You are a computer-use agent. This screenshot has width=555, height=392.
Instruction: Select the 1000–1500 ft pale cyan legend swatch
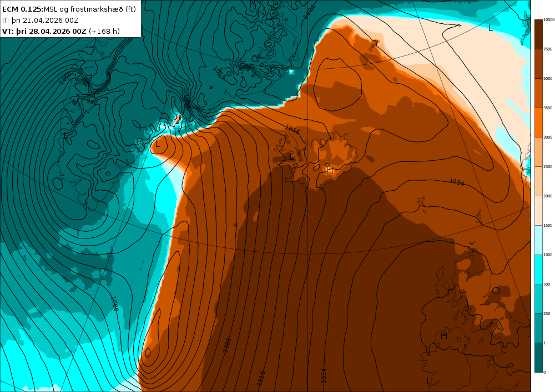538,240
